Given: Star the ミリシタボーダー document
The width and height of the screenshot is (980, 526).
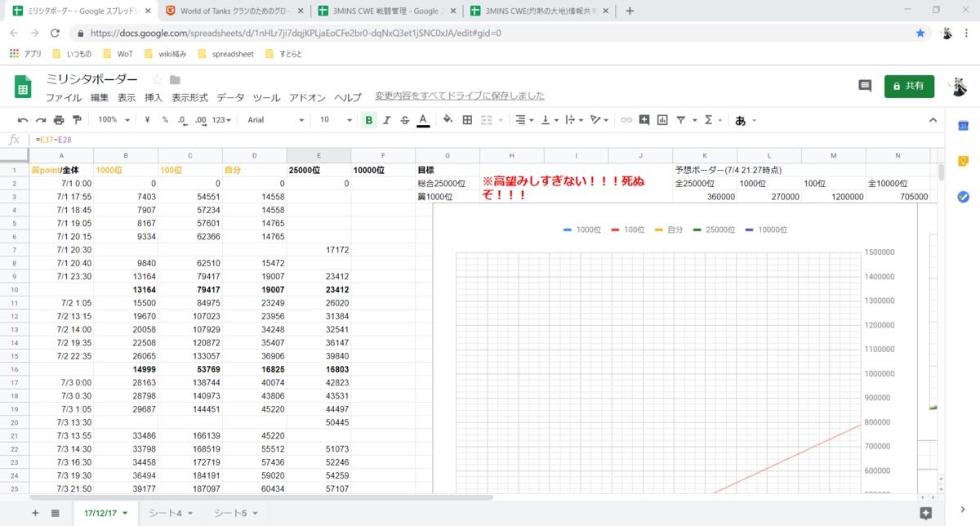Looking at the screenshot, I should (x=158, y=79).
